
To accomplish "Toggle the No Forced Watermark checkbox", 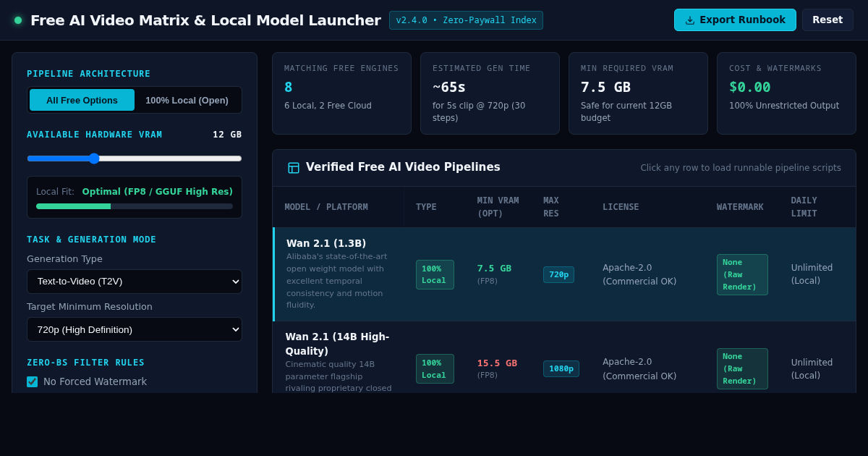I will [x=33, y=381].
